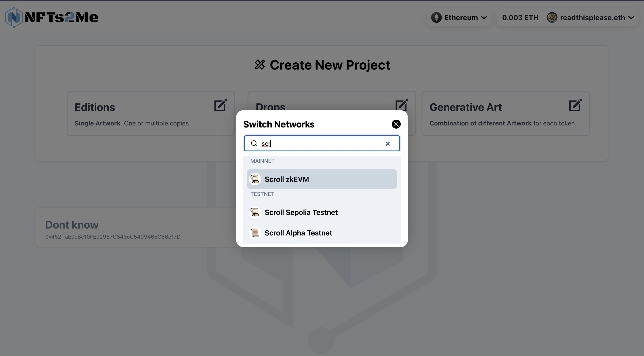Click the readthisplease.eth avatar icon
The image size is (644, 356).
(x=552, y=17)
